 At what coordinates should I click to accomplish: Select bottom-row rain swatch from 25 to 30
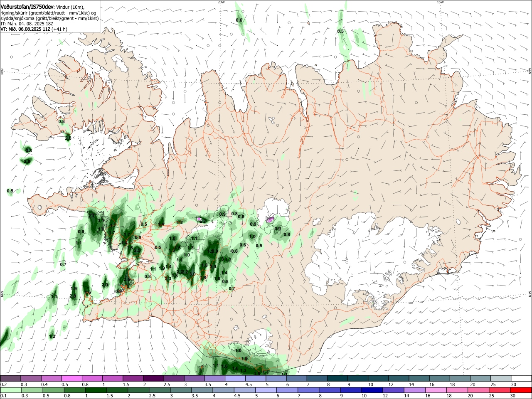pyautogui.click(x=500, y=390)
